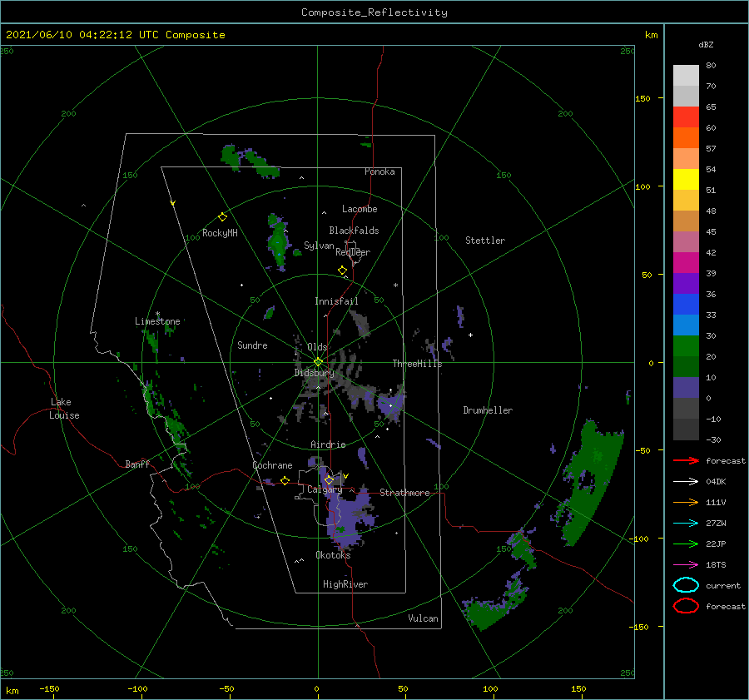Click the yellow diamond marker near Cochrane
This screenshot has height=700, width=749.
tap(285, 481)
